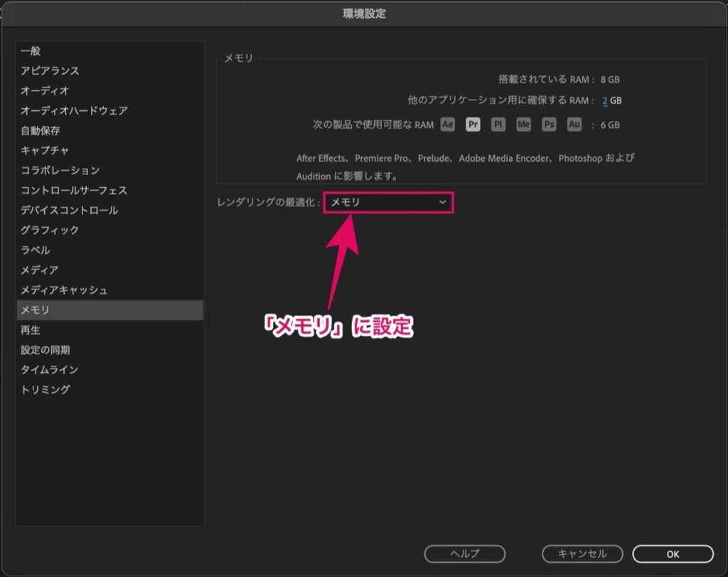Click the Audition (Au) icon
Screen dimensions: 728x577
(574, 125)
